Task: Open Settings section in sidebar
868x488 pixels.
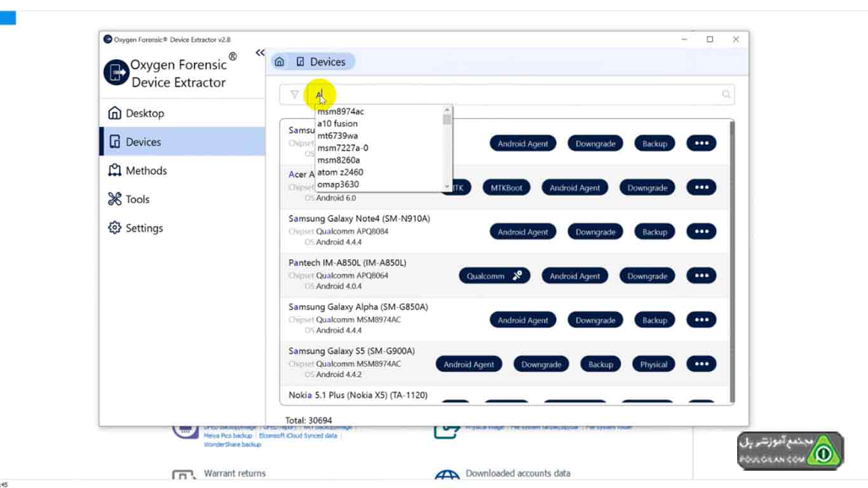Action: point(183,227)
